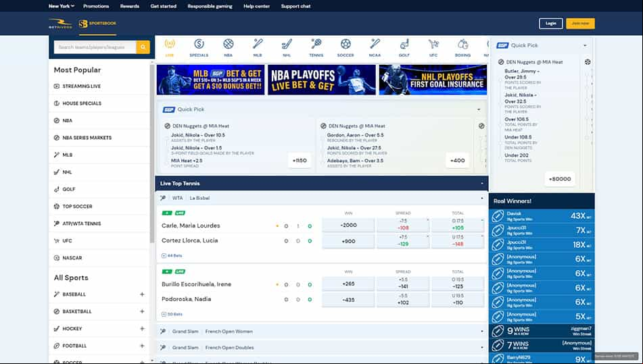The width and height of the screenshot is (643, 364).
Task: Click the left sidebar vertical scrollbar
Action: pyautogui.click(x=152, y=153)
